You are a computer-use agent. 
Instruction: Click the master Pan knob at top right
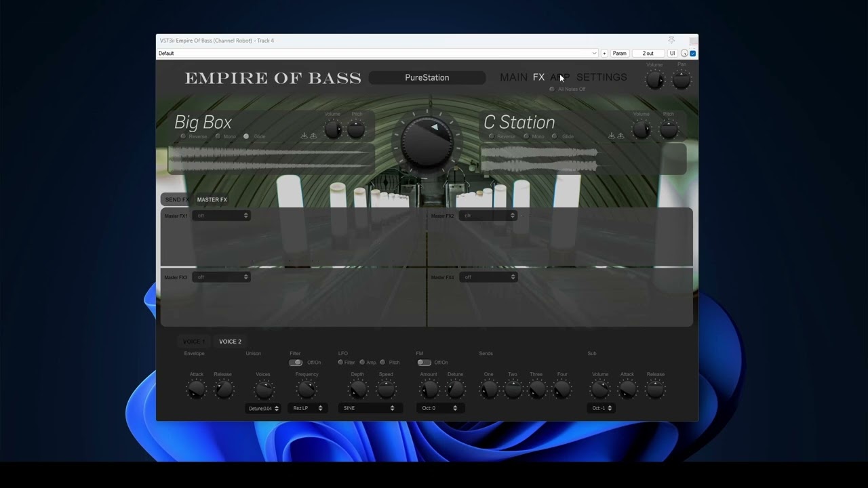(x=682, y=80)
